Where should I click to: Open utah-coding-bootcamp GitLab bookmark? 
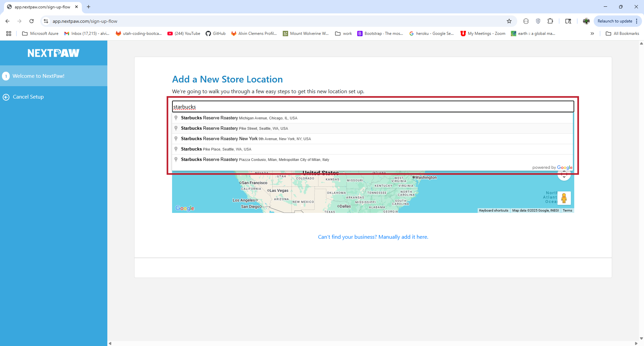pos(139,34)
